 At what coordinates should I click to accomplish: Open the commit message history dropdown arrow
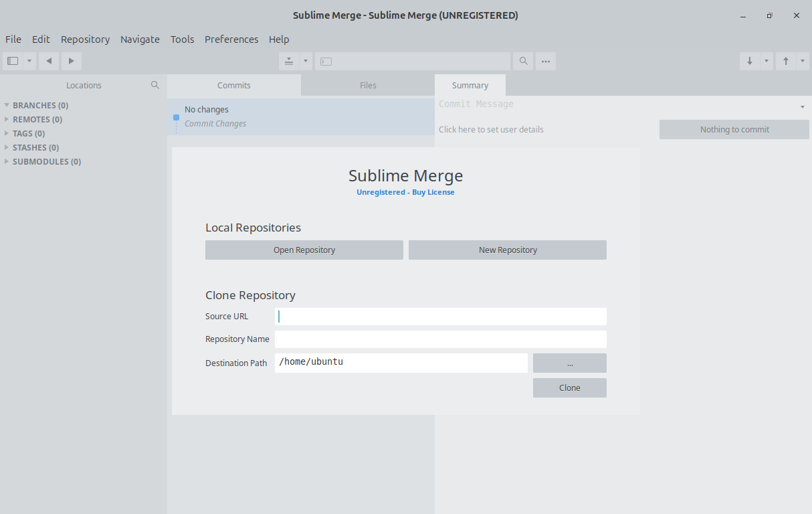coord(802,107)
